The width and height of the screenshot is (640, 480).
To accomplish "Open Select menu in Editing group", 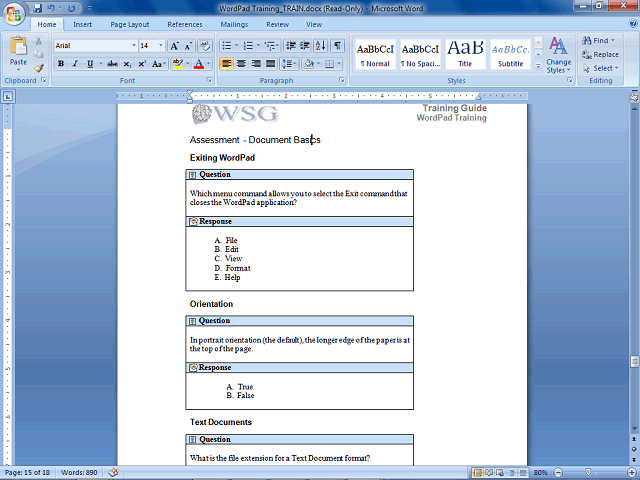I will pyautogui.click(x=601, y=68).
